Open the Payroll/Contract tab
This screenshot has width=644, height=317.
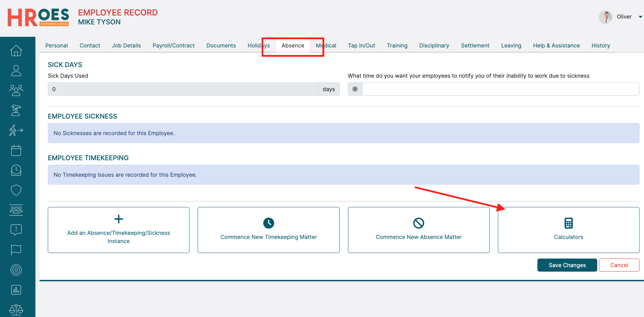click(x=173, y=45)
